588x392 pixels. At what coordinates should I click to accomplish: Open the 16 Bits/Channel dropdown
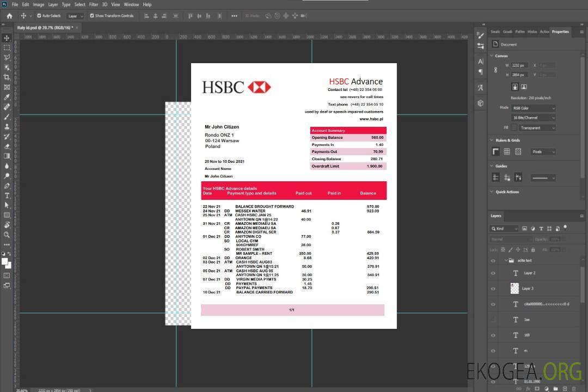533,118
